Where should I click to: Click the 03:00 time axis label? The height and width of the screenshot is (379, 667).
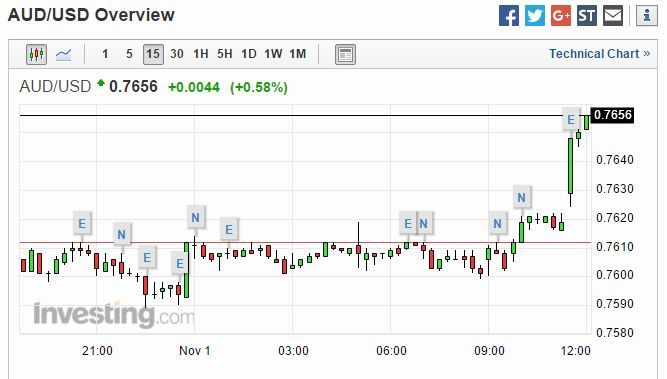tap(293, 351)
